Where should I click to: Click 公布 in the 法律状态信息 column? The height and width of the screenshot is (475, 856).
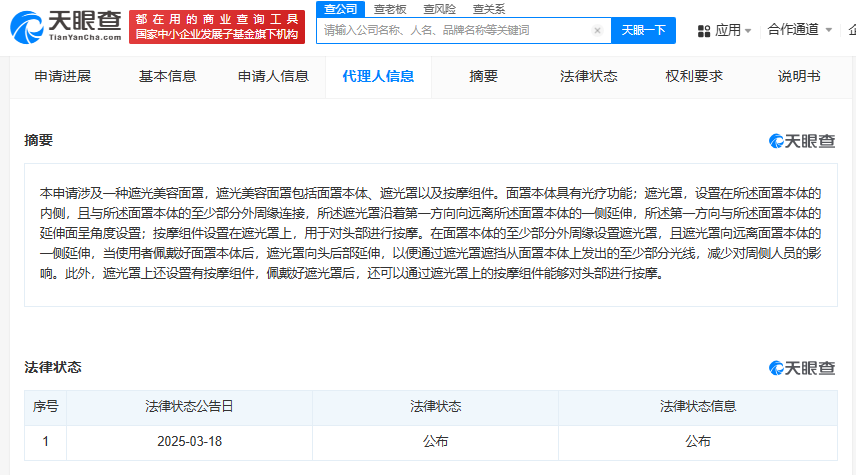698,441
